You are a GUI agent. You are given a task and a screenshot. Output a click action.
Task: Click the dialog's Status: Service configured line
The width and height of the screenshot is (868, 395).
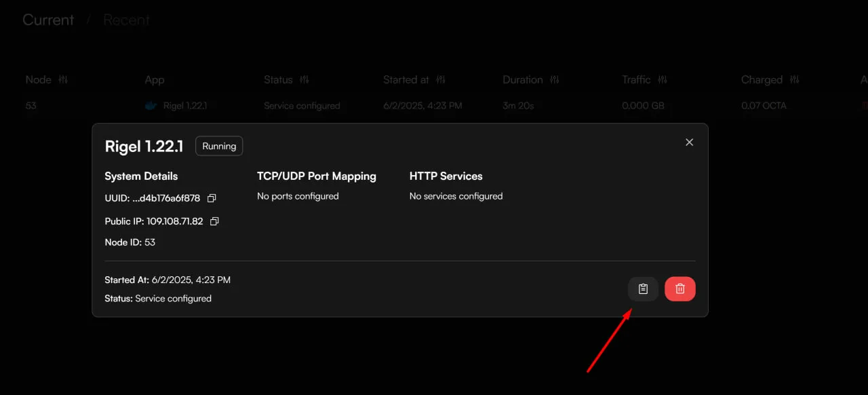[158, 299]
